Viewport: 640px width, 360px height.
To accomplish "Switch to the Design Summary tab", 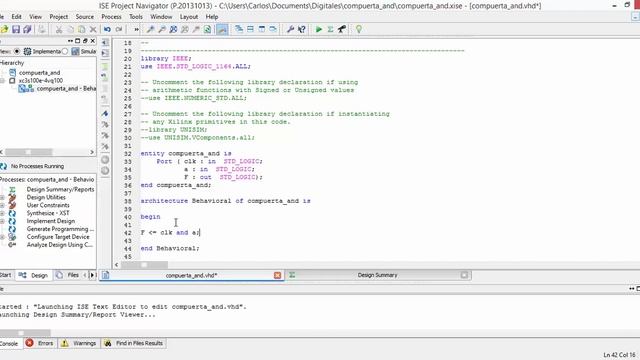I will pos(378,276).
